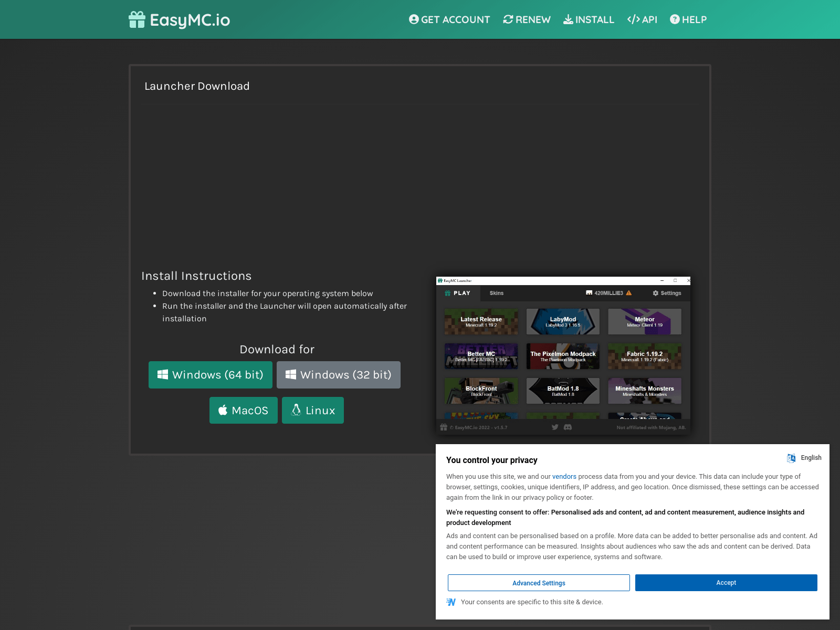Open the API menu item

pos(642,19)
